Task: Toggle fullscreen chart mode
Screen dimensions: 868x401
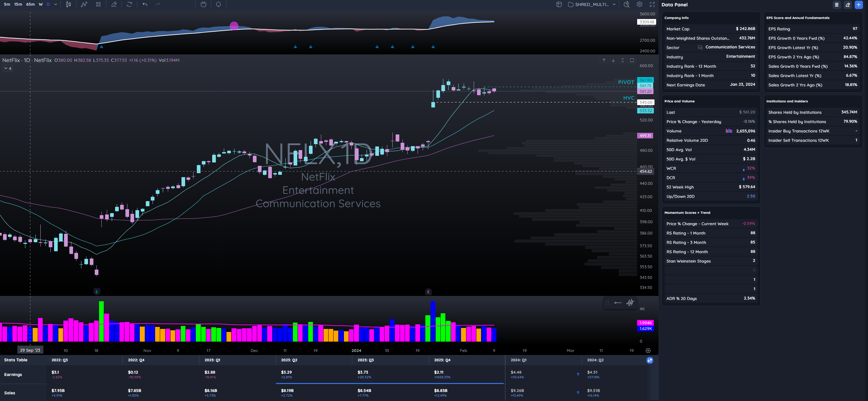Action: (x=653, y=4)
